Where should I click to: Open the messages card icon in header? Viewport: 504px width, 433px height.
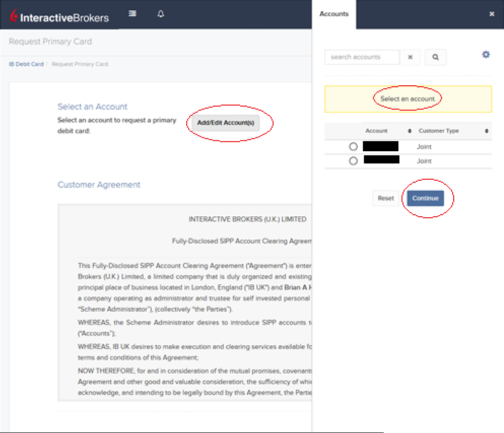[x=132, y=14]
